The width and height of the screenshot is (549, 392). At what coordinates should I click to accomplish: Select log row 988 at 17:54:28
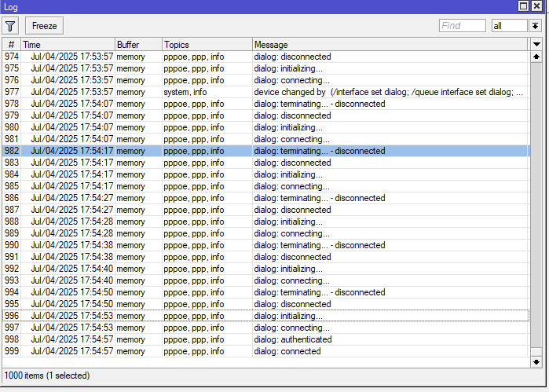tap(265, 222)
